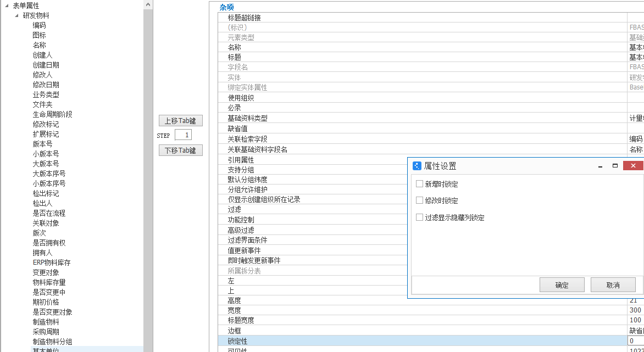Click the tree scrollbar up arrow
This screenshot has height=352, width=644.
tap(148, 4)
